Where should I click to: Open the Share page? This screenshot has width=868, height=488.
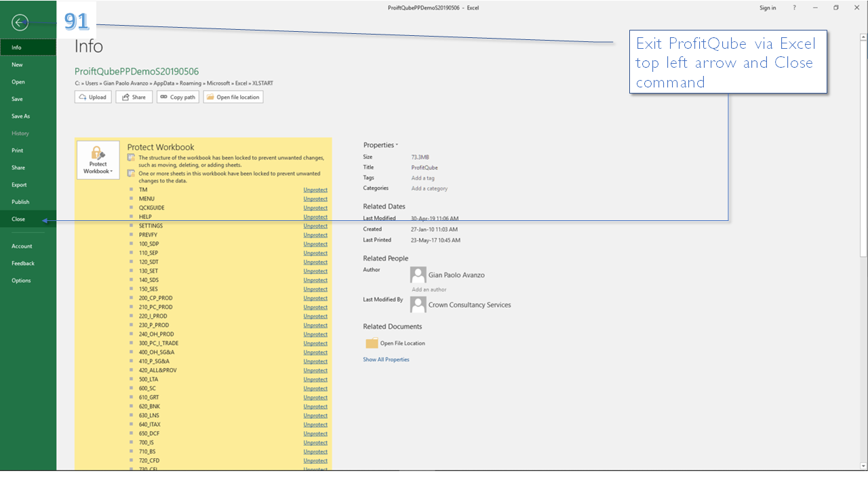[x=28, y=167]
